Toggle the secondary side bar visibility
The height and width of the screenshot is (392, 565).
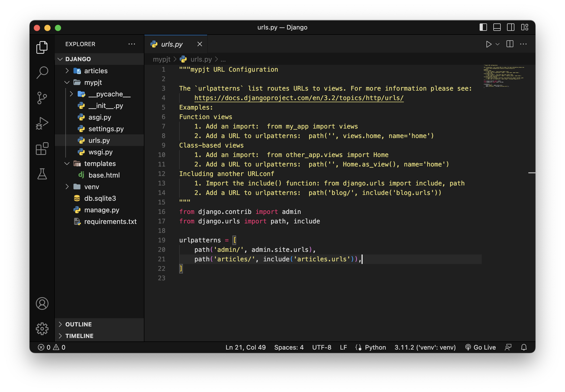click(x=510, y=27)
